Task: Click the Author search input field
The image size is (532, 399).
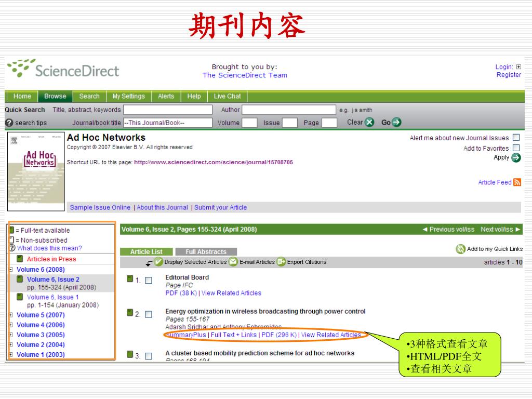Action: point(289,110)
